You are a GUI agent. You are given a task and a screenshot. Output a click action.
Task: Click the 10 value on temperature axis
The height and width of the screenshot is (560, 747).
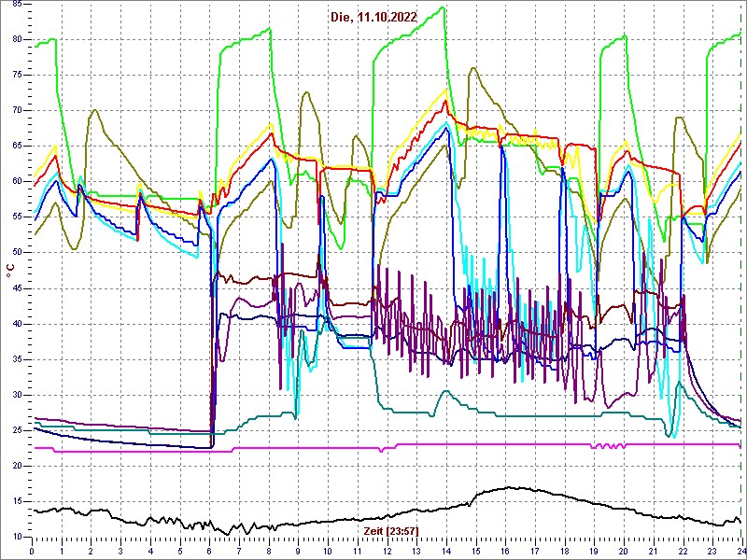coord(17,537)
